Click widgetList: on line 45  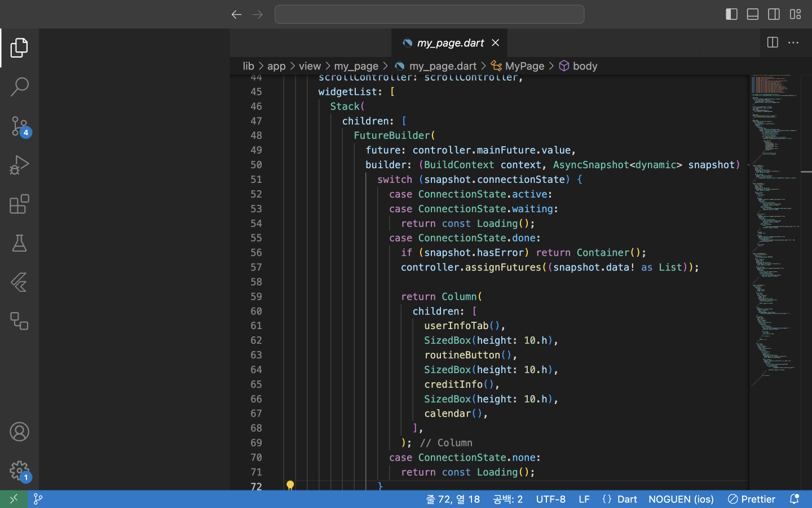pos(350,91)
